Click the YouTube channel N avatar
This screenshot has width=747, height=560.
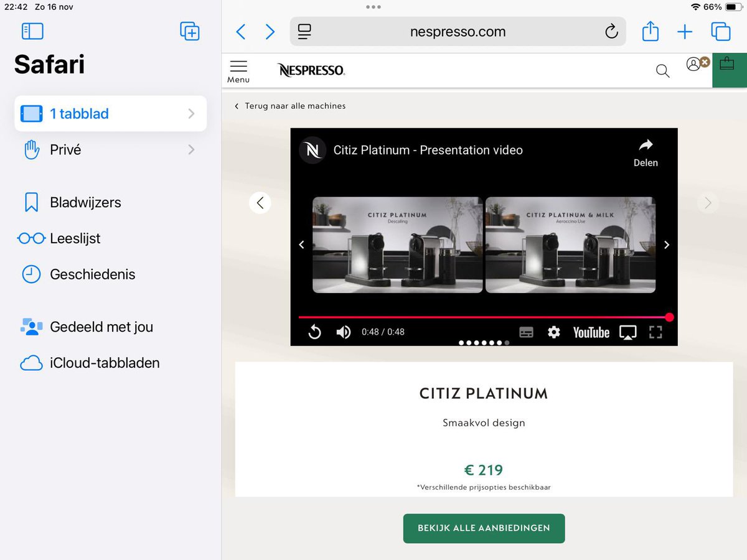pyautogui.click(x=312, y=150)
